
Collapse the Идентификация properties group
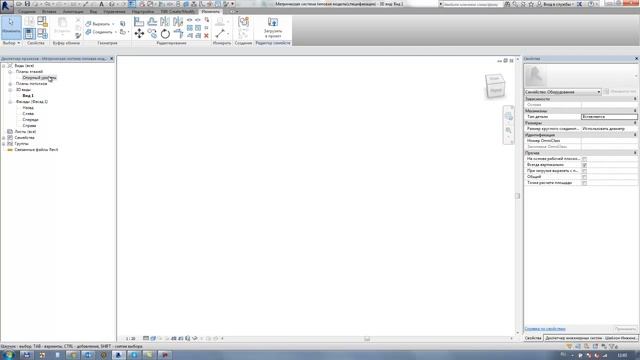(635, 135)
